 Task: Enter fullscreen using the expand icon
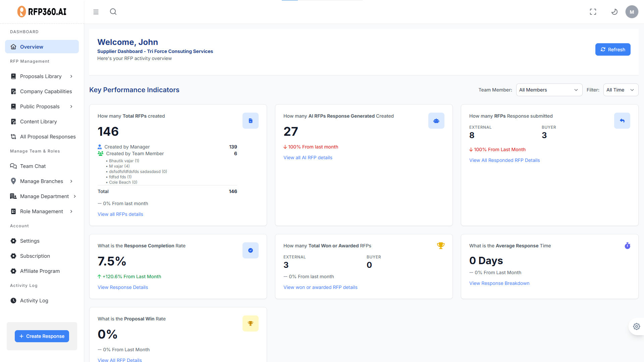point(593,12)
